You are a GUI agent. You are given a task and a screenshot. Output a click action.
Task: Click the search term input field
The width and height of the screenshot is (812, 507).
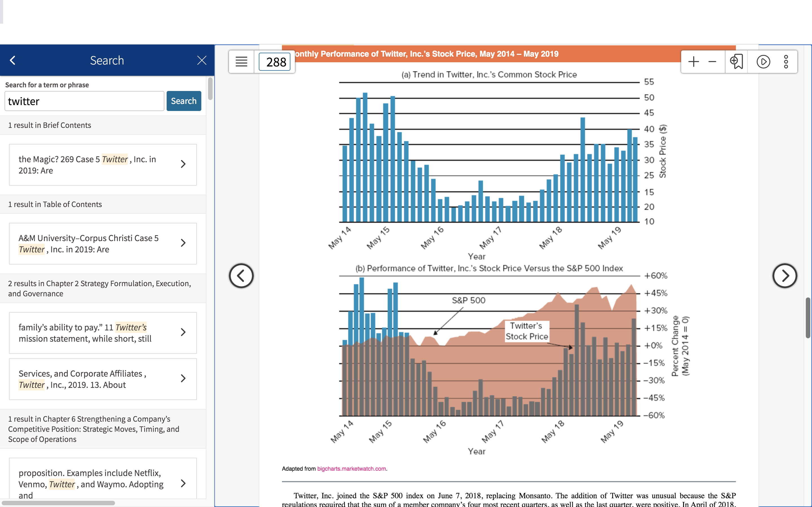[84, 101]
